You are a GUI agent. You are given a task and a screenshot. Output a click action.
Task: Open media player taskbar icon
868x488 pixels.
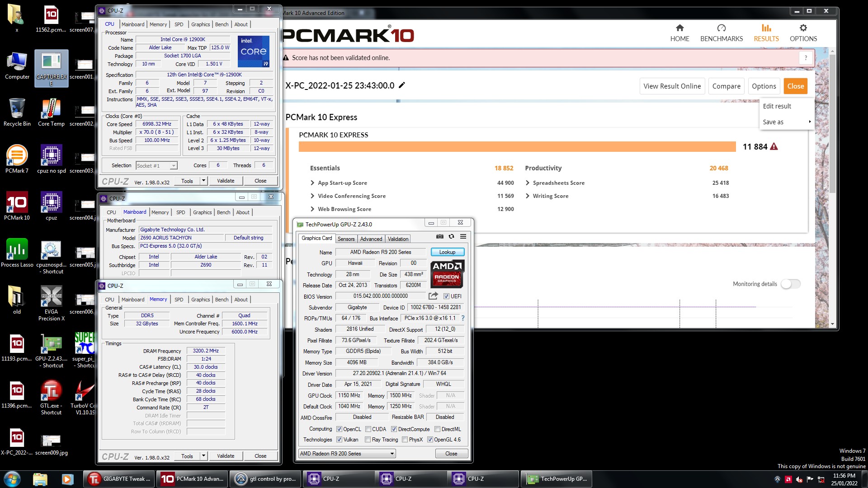67,479
